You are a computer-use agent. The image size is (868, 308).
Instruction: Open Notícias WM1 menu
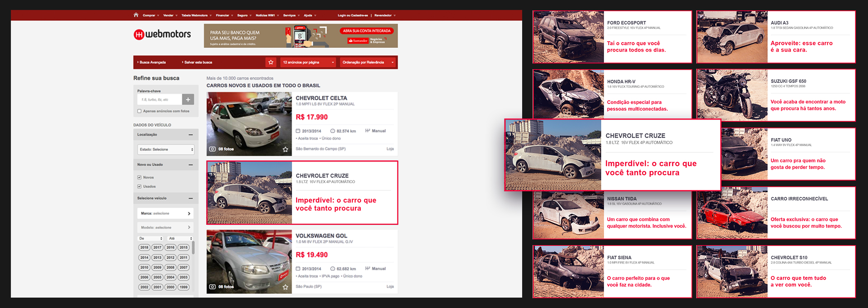pos(267,15)
